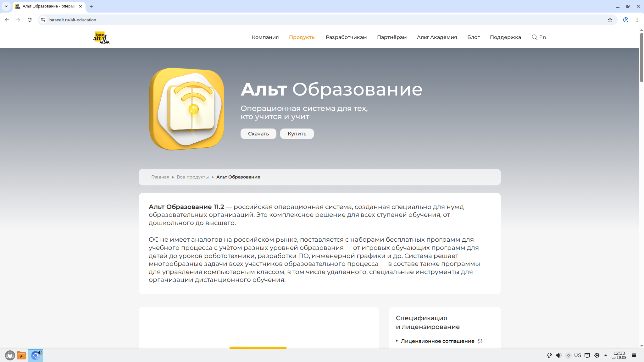Open Все продукты breadcrumb link

pyautogui.click(x=193, y=177)
